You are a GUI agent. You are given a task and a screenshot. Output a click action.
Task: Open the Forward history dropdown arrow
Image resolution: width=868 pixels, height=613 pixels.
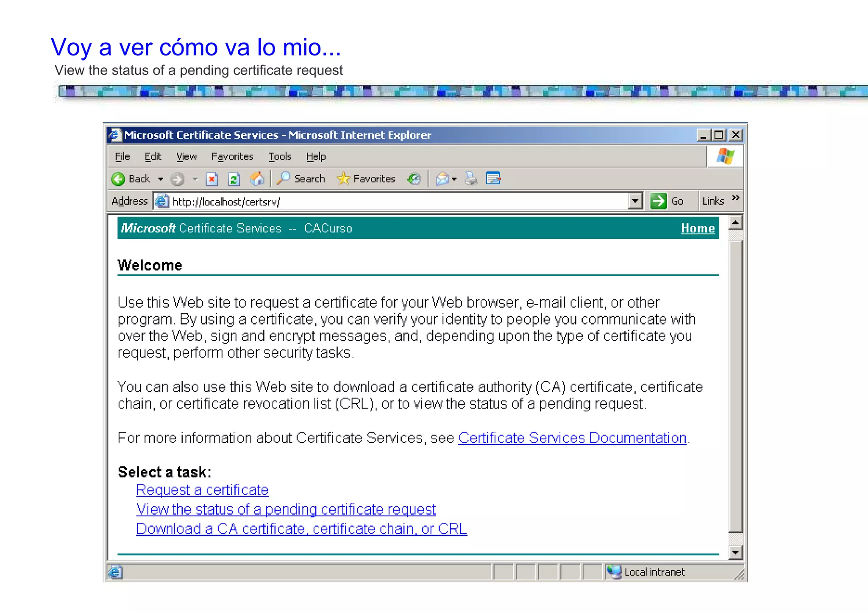point(195,179)
